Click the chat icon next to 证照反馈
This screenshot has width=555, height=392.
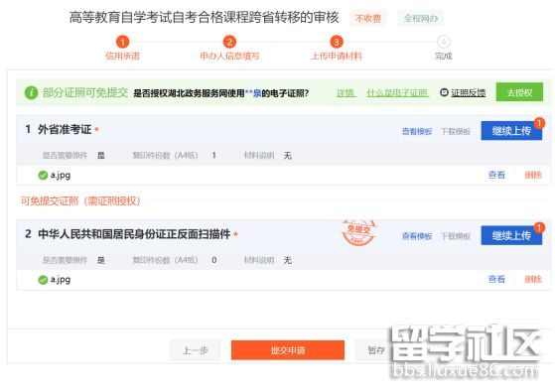pos(444,92)
